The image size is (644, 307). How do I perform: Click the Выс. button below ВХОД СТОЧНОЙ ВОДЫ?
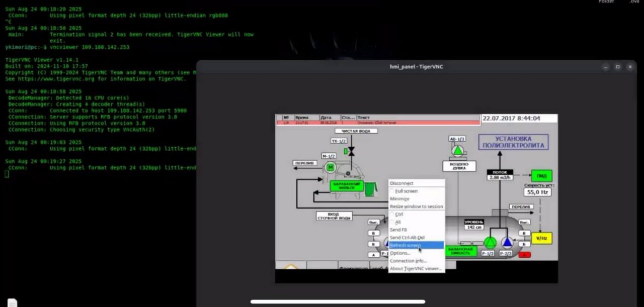tap(373, 222)
